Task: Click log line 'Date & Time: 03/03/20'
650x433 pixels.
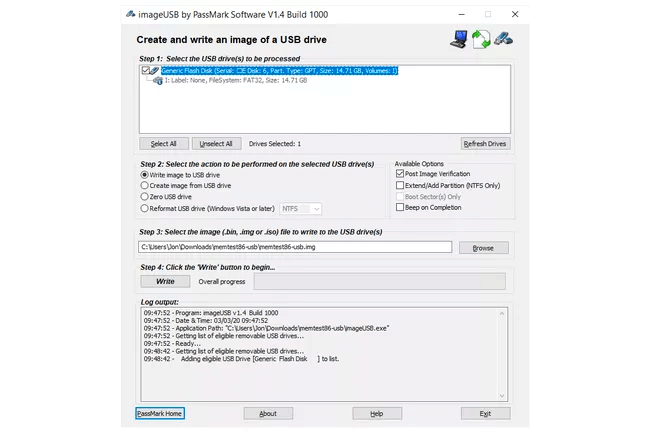Action: [206, 321]
